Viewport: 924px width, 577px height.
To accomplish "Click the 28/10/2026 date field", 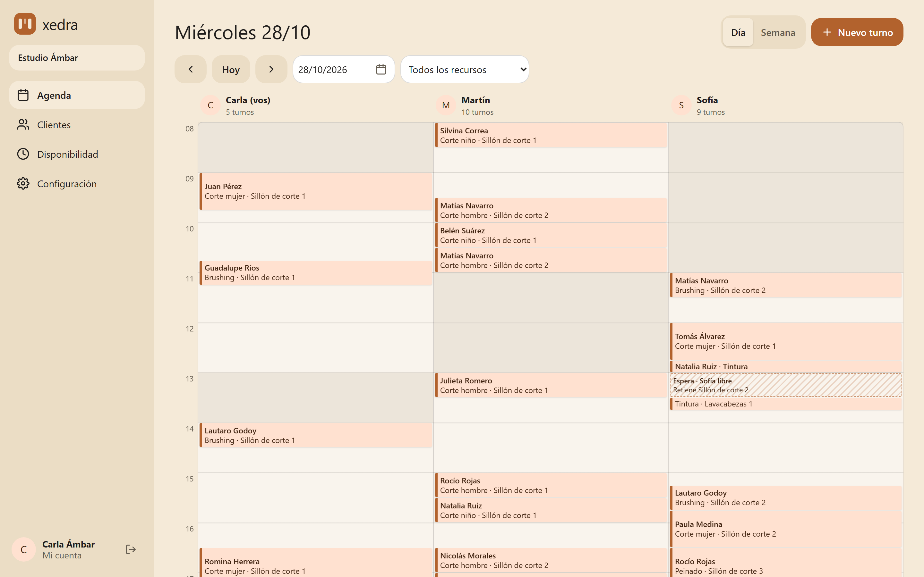I will (344, 70).
